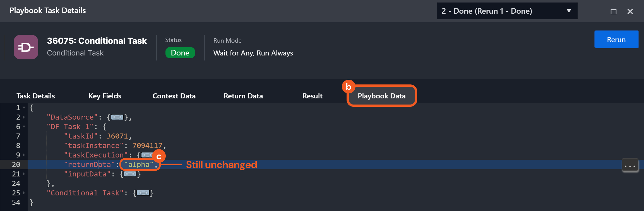
Task: Expand the collapsed DataSource object icon
Action: pyautogui.click(x=117, y=117)
